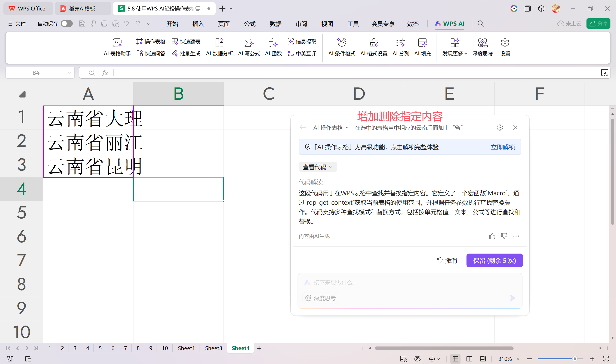The height and width of the screenshot is (364, 616).
Task: Click the green 分享 button
Action: [598, 23]
